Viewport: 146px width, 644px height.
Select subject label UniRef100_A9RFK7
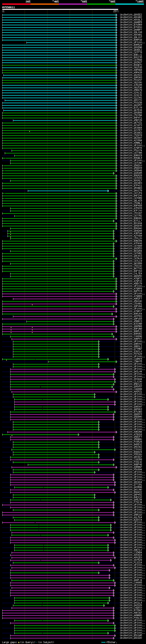[131, 339]
